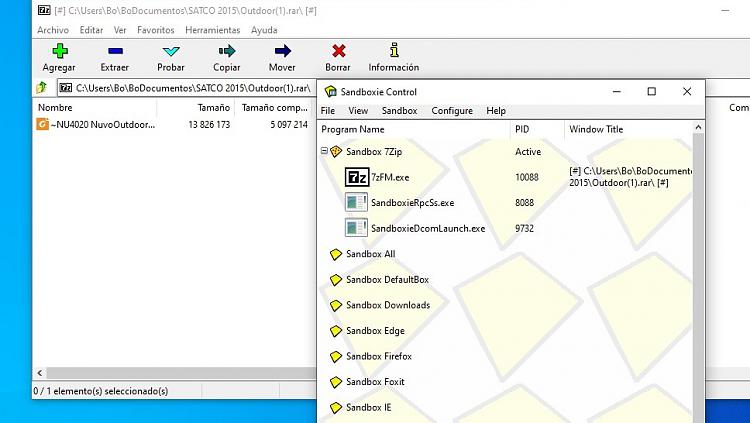Sort by the Tamaño column header
Screen dimensions: 750x423
(x=196, y=108)
